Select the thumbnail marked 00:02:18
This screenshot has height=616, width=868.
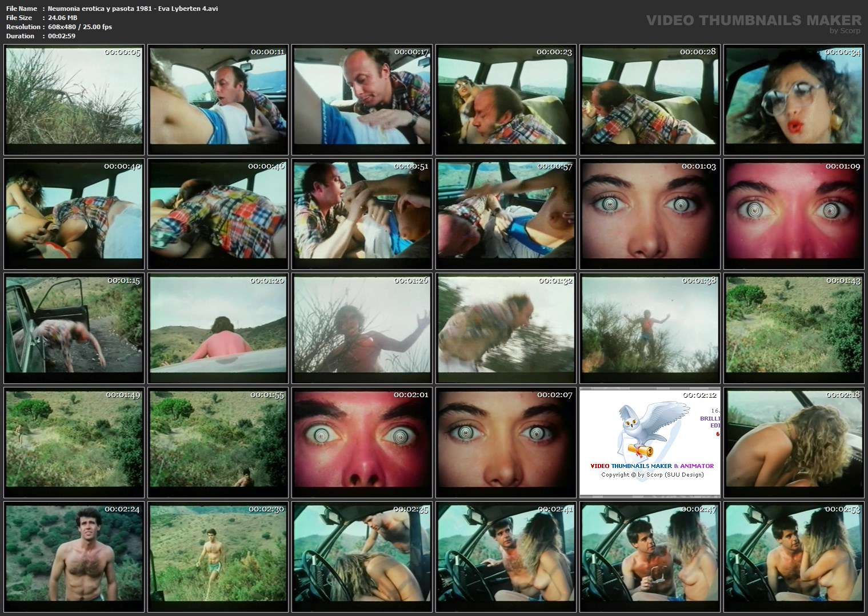(794, 443)
